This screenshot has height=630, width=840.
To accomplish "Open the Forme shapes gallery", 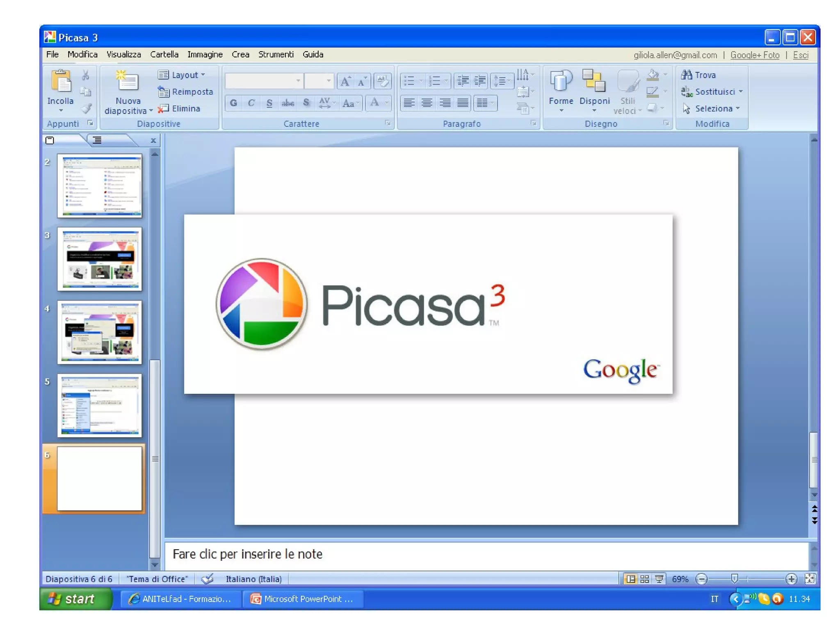I will (x=561, y=81).
